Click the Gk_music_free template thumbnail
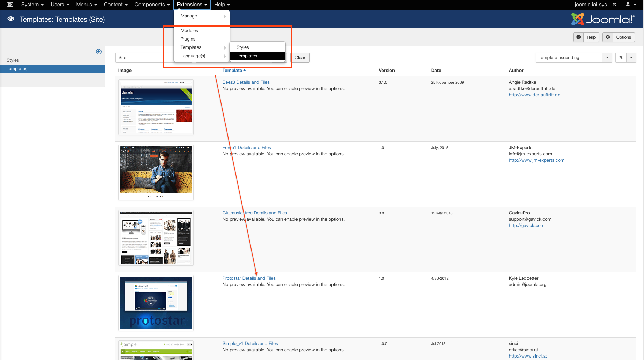This screenshot has width=644, height=360. click(156, 238)
